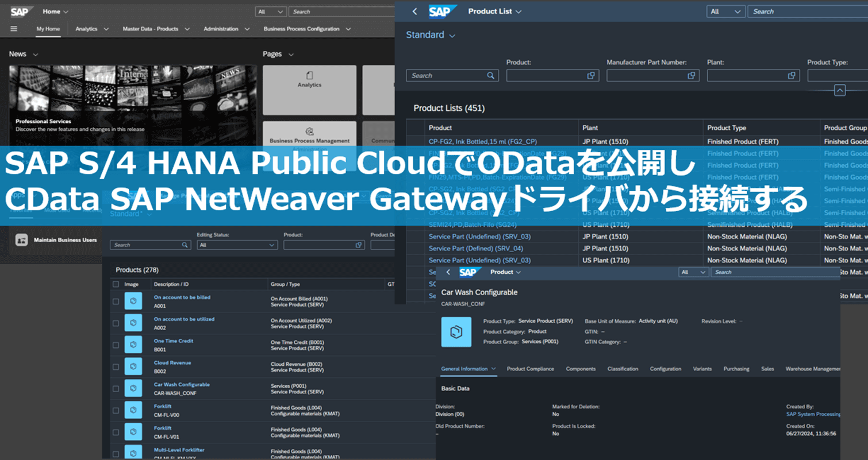Open the All scope dropdown in the Product List window
The height and width of the screenshot is (460, 868).
(x=726, y=11)
